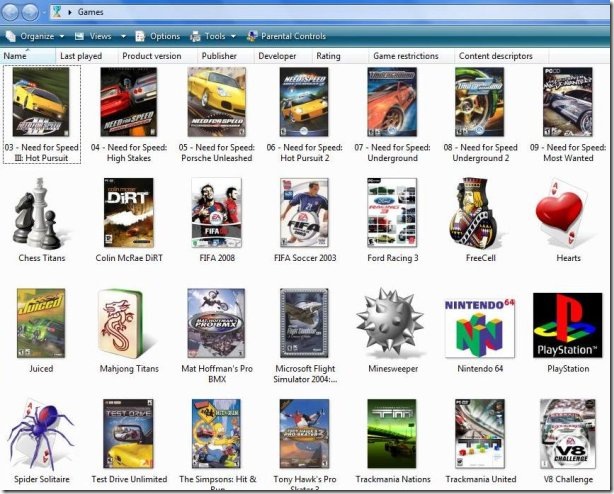Open the Tools dropdown menu

click(213, 36)
